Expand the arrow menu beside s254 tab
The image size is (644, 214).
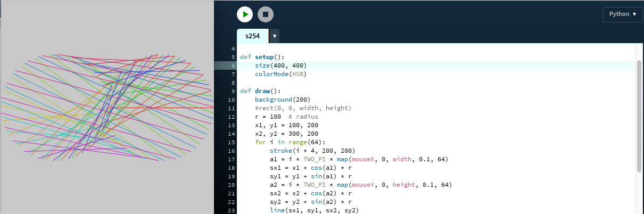(274, 36)
